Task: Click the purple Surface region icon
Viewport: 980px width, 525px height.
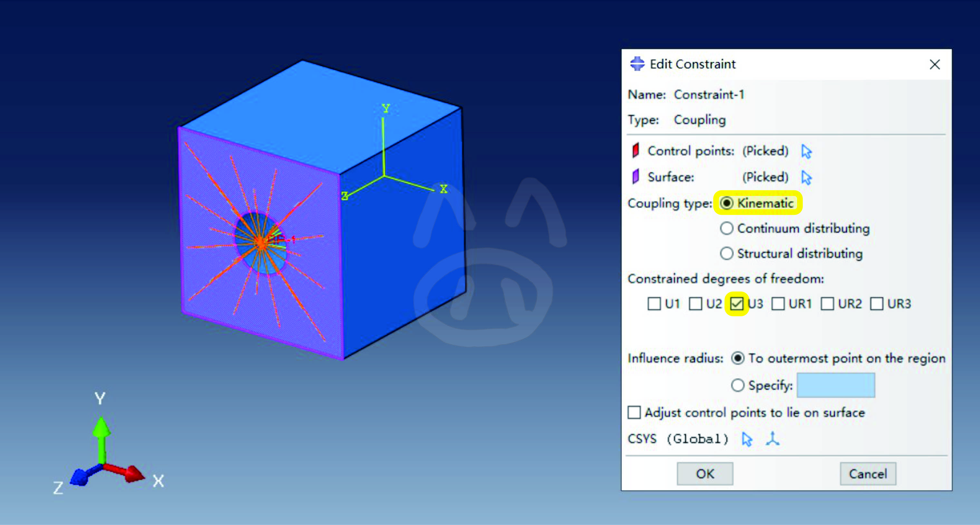Action: pos(635,177)
